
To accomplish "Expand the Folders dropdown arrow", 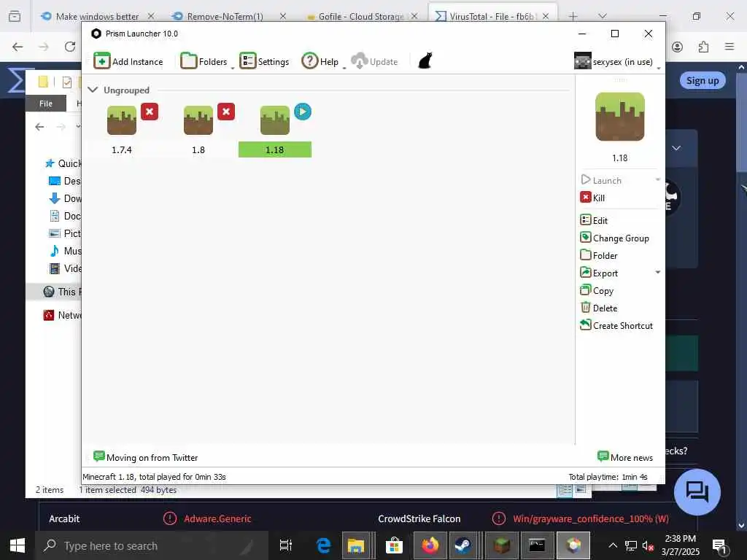I will pos(233,69).
